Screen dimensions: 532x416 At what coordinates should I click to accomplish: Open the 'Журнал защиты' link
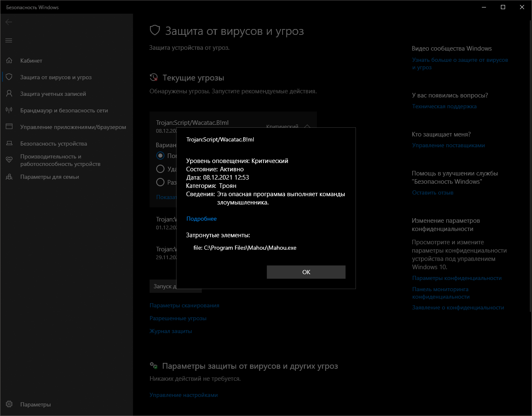pos(171,331)
